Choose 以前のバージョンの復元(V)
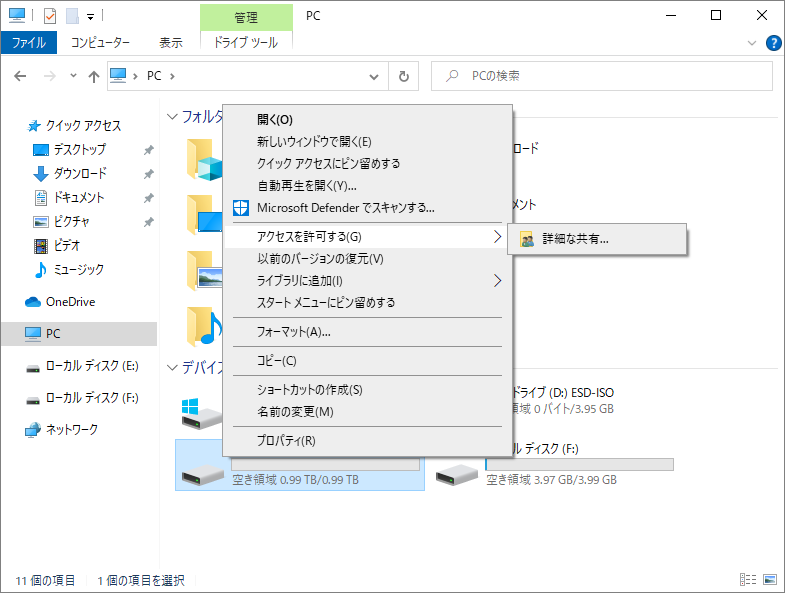785x593 pixels. click(367, 258)
